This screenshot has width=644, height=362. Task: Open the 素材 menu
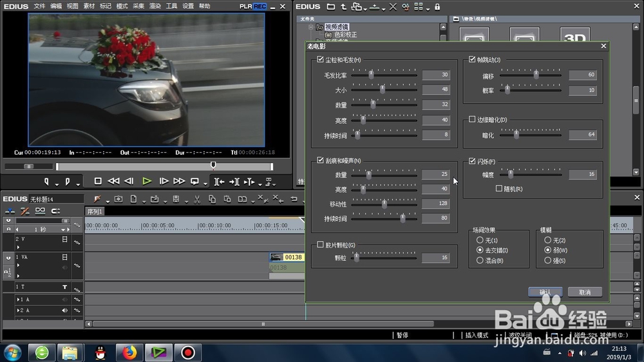pos(89,6)
